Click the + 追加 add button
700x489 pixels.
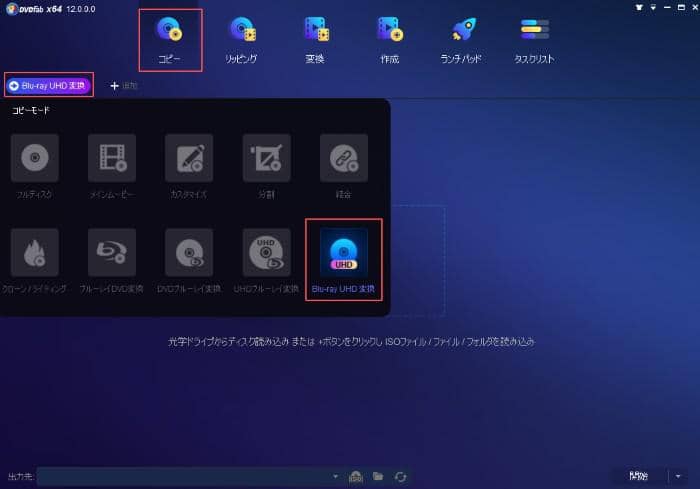[x=124, y=85]
